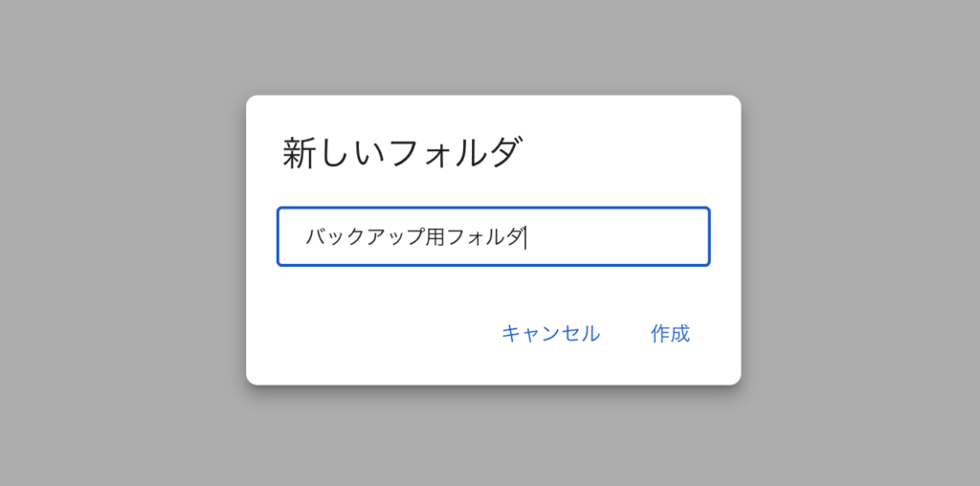This screenshot has width=980, height=486.
Task: Click the empty space inside the name field
Action: click(622, 236)
